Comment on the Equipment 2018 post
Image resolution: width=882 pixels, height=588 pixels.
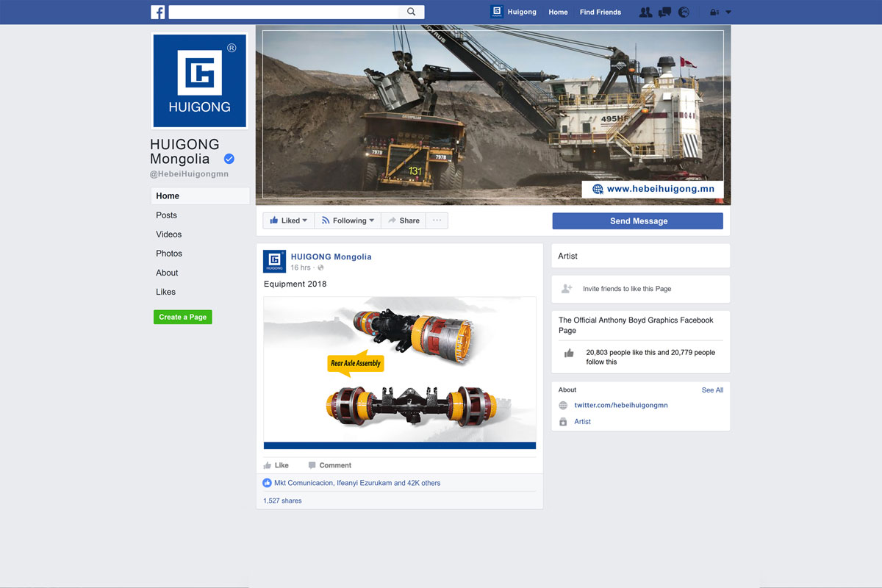click(329, 465)
